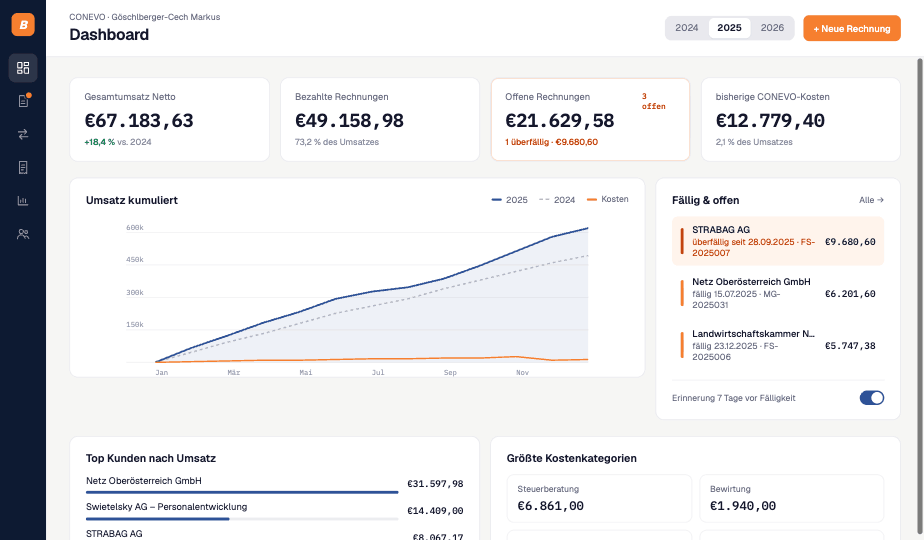Image resolution: width=924 pixels, height=540 pixels.
Task: Click the Netz Oberösterreich revenue progress bar
Action: 242,492
